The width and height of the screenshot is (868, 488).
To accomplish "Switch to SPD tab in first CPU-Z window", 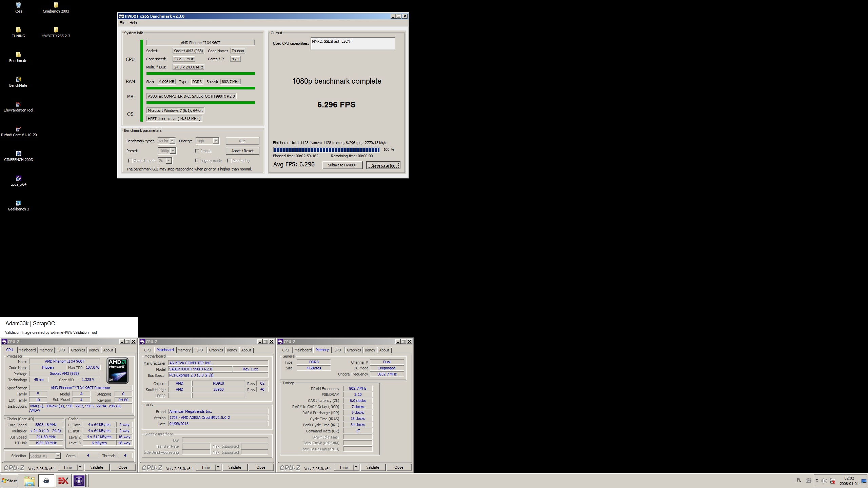I will point(61,350).
